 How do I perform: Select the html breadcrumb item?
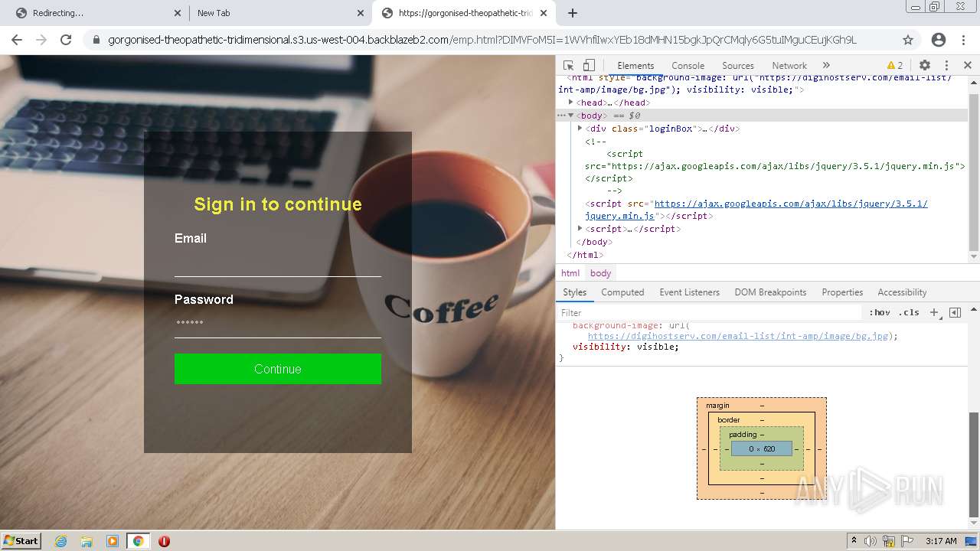(x=570, y=273)
